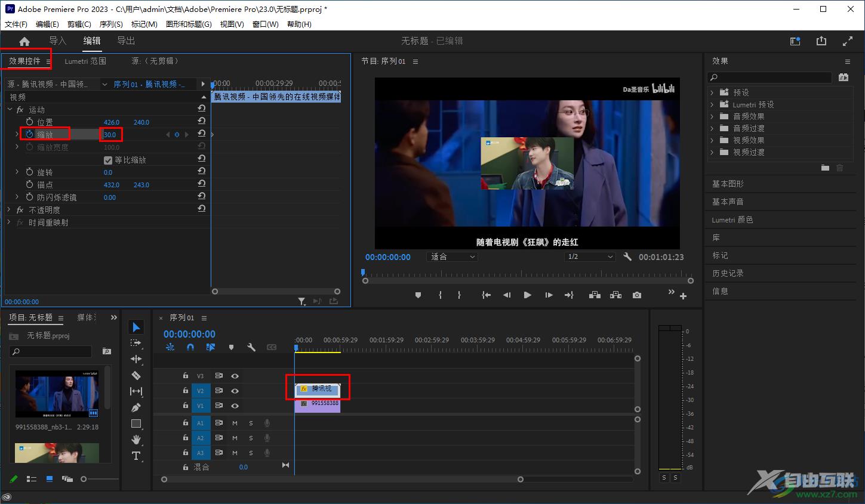Screen dimensions: 865x504
Task: Click Export Frame camera icon
Action: 637,295
